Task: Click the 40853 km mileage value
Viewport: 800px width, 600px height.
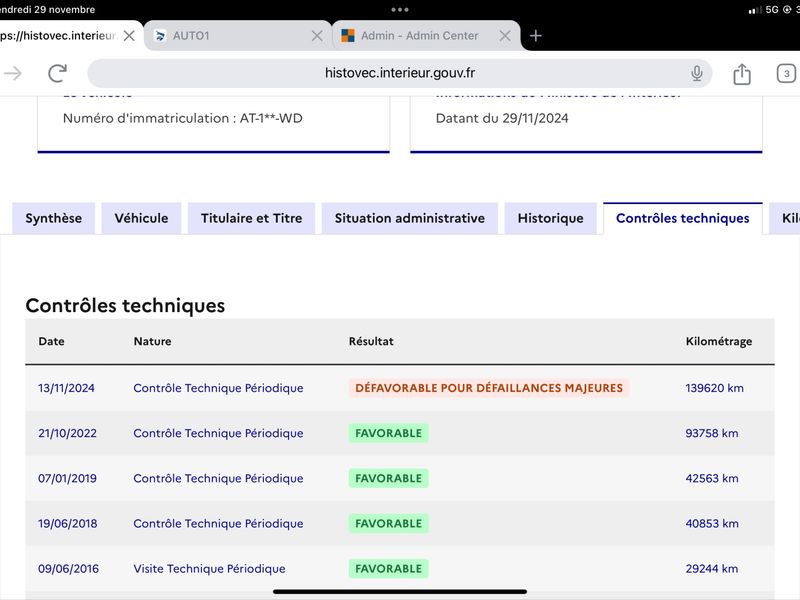Action: (712, 523)
